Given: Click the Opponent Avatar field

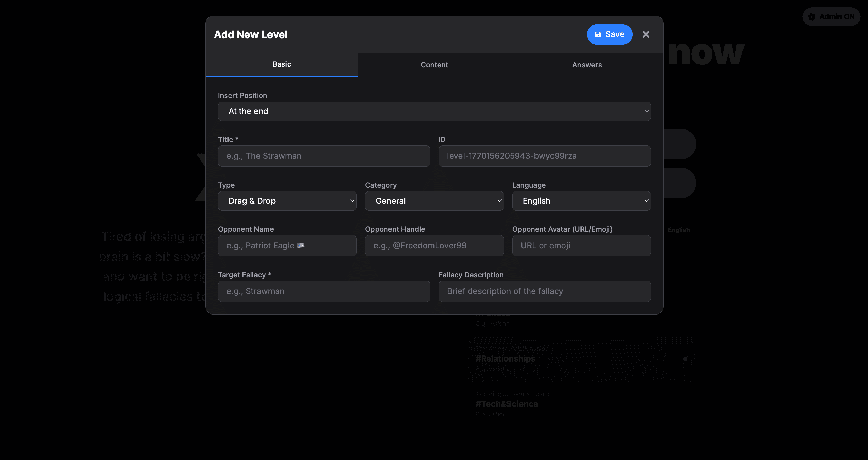Looking at the screenshot, I should (x=581, y=246).
